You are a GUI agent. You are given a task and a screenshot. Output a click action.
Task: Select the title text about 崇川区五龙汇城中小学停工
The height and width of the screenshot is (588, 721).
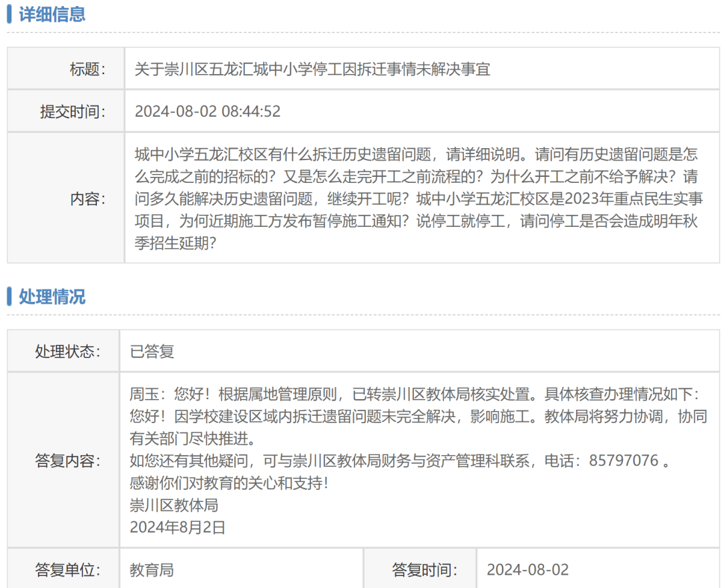pos(312,69)
